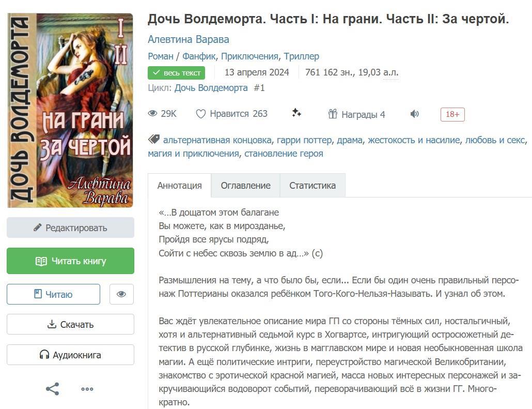Click the views eye icon 29K

coord(153,114)
